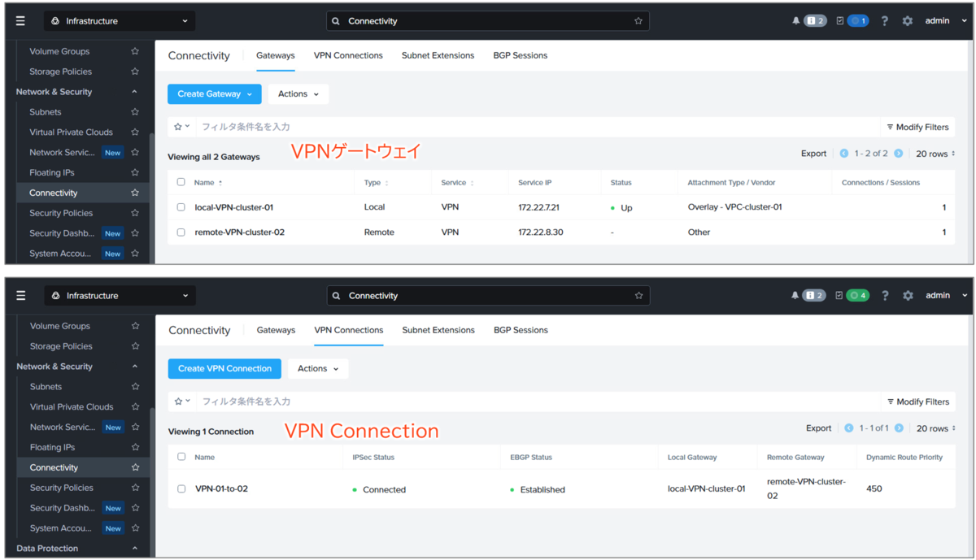Open the Infrastructure dropdown on the VPN Connections page
The height and width of the screenshot is (560, 976).
click(x=119, y=296)
